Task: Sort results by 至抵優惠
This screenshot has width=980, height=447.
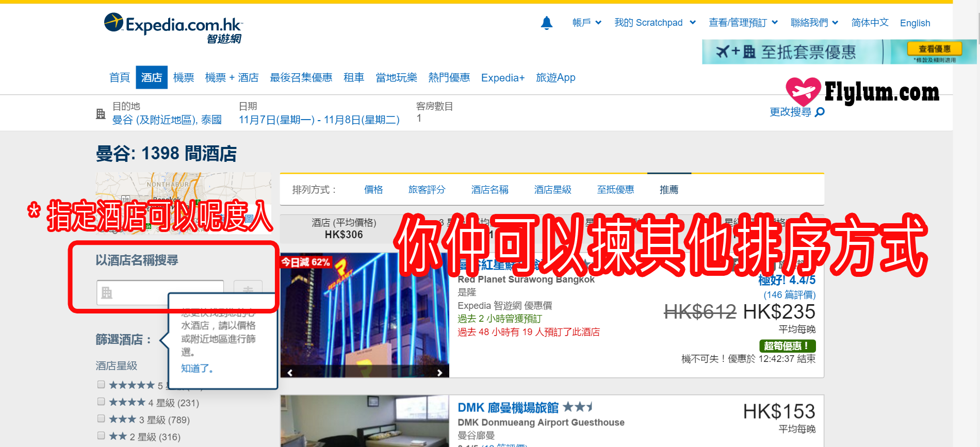Action: (615, 190)
